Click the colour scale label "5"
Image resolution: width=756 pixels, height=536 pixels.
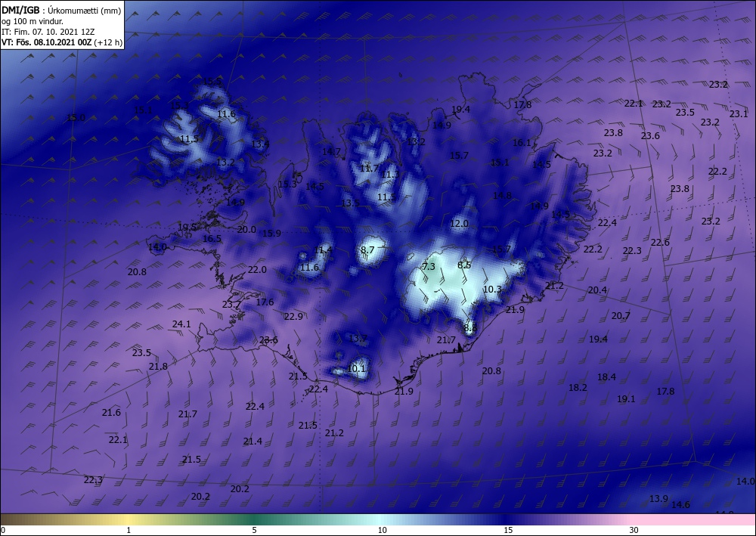coord(255,530)
